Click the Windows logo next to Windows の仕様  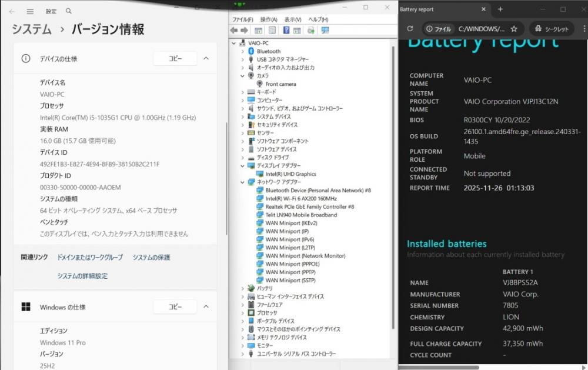[x=26, y=307]
